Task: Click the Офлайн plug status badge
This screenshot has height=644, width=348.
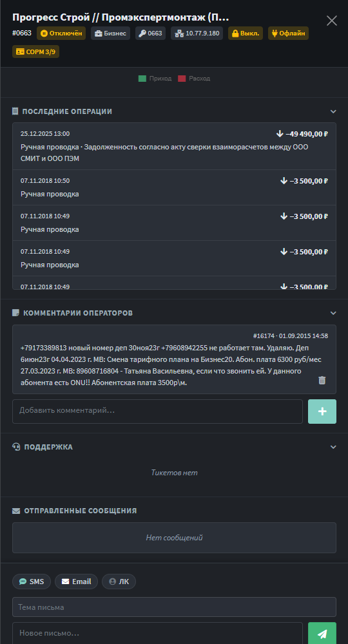Action: pyautogui.click(x=288, y=33)
